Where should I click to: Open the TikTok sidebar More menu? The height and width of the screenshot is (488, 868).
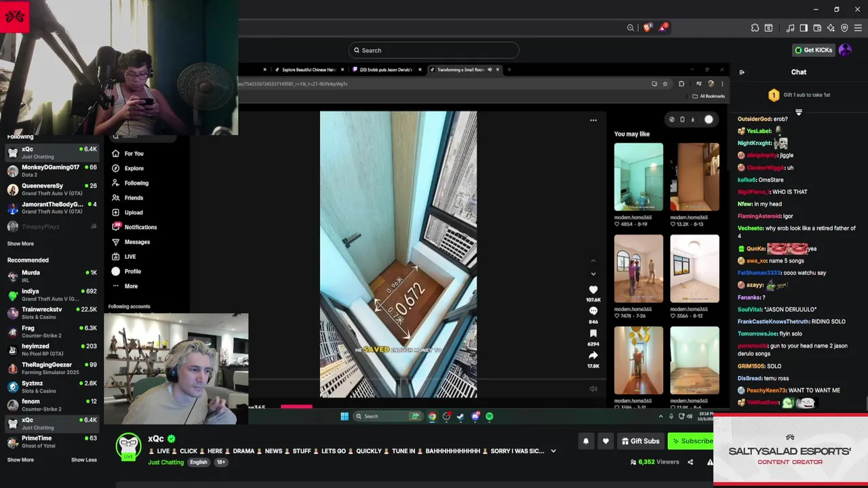point(131,286)
